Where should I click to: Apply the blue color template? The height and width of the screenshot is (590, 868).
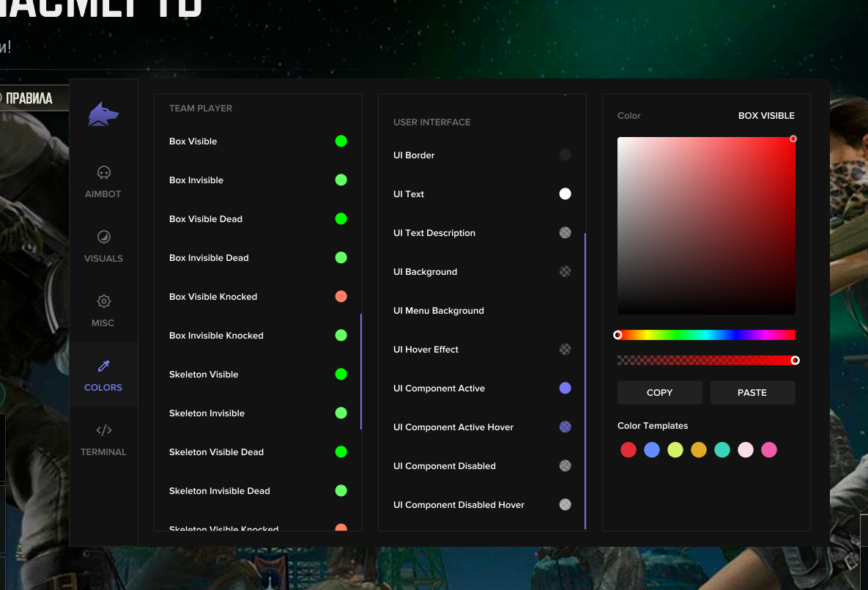coord(652,450)
